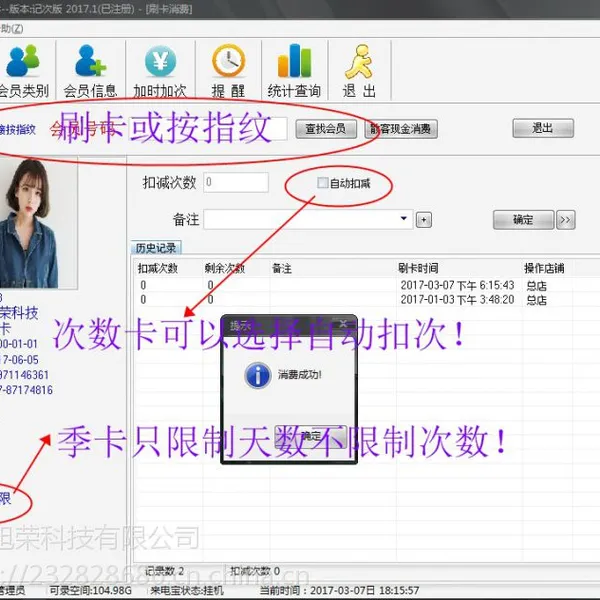This screenshot has height=600, width=600.
Task: Click the 扣减次数 column header
Action: click(168, 268)
